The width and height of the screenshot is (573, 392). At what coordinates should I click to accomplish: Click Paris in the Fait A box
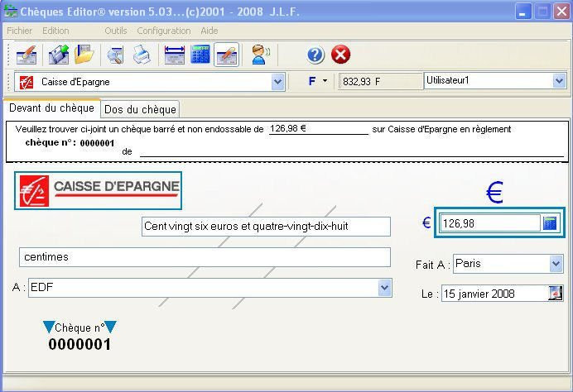pyautogui.click(x=468, y=263)
